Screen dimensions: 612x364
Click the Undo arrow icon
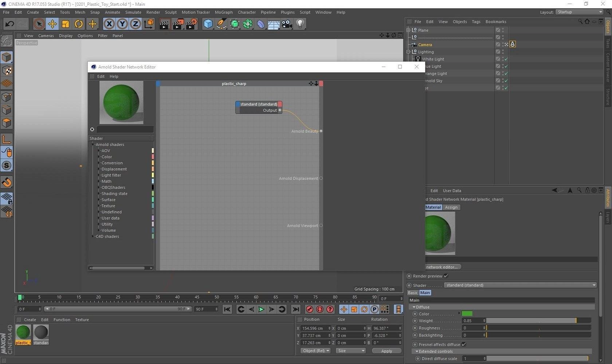[x=9, y=24]
